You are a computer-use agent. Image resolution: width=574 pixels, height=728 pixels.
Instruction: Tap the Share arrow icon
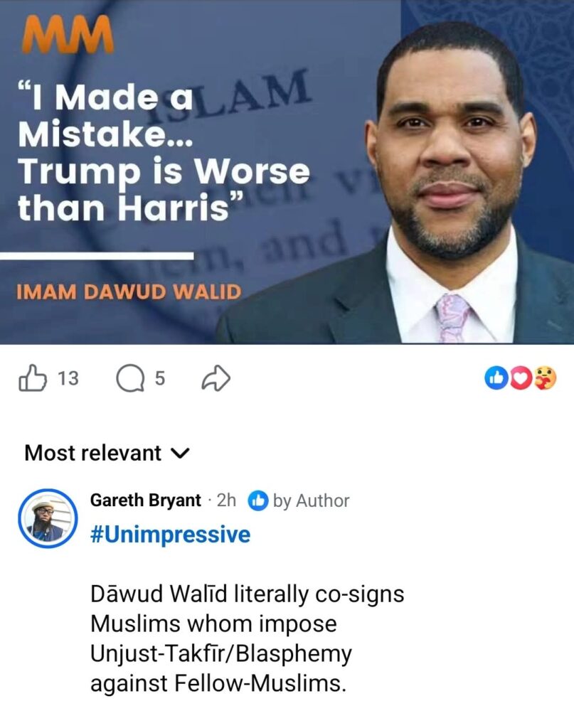(x=216, y=378)
